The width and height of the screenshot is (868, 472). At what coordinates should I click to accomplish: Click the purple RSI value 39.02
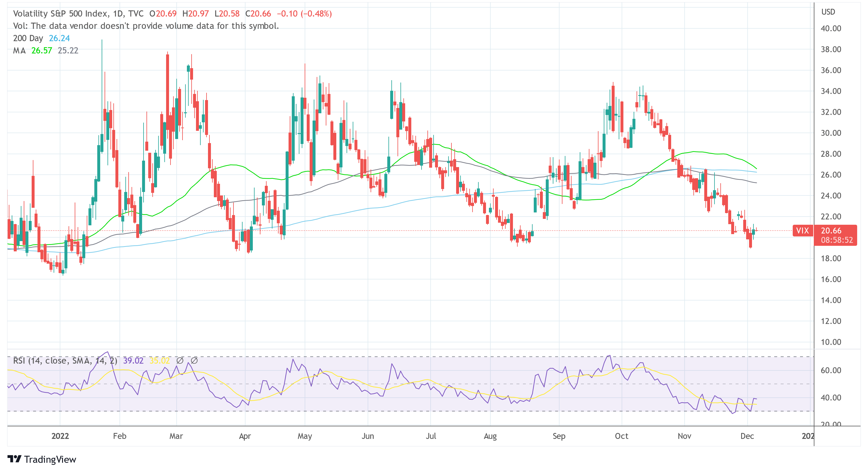(133, 361)
